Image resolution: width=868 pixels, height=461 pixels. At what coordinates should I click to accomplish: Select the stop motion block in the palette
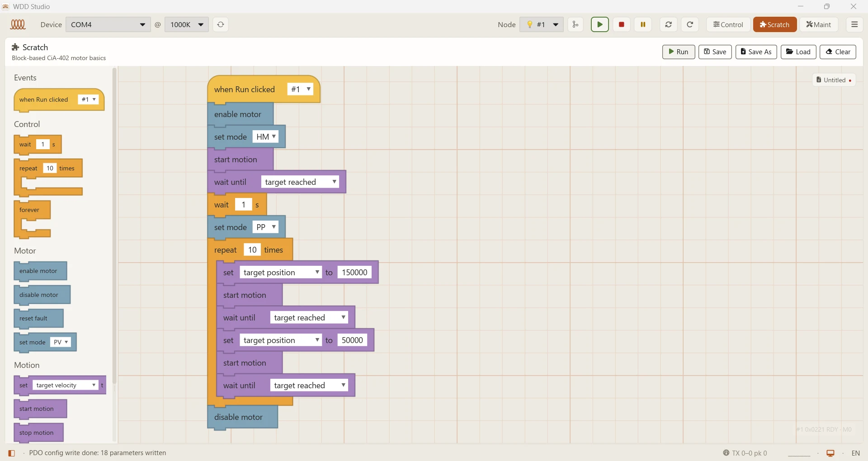pos(39,433)
